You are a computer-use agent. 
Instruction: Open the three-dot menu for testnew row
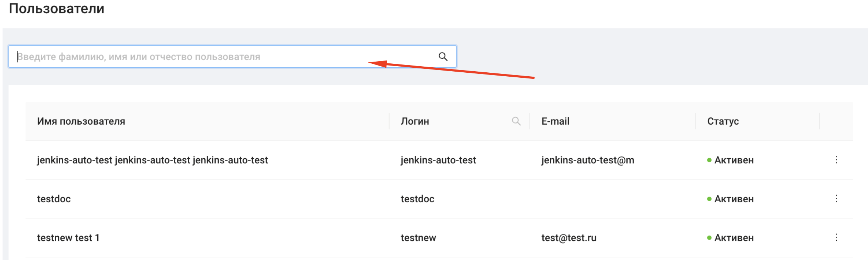(x=836, y=237)
